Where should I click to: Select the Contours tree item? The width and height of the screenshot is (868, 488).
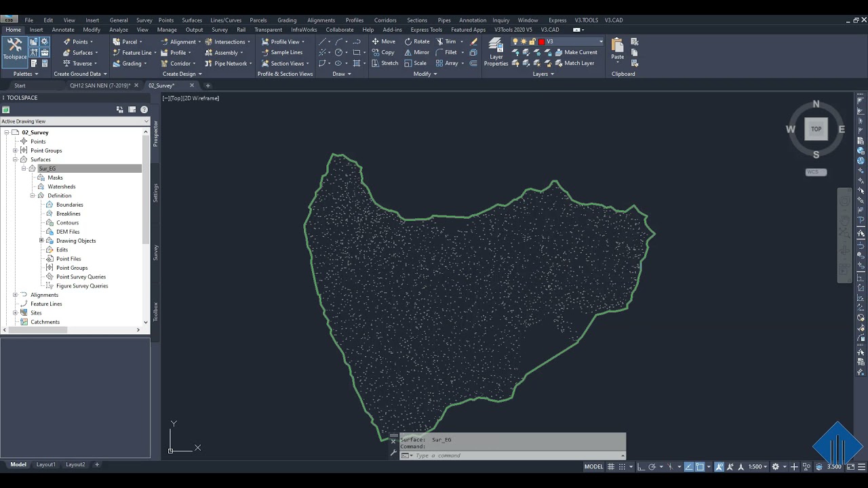[67, 222]
